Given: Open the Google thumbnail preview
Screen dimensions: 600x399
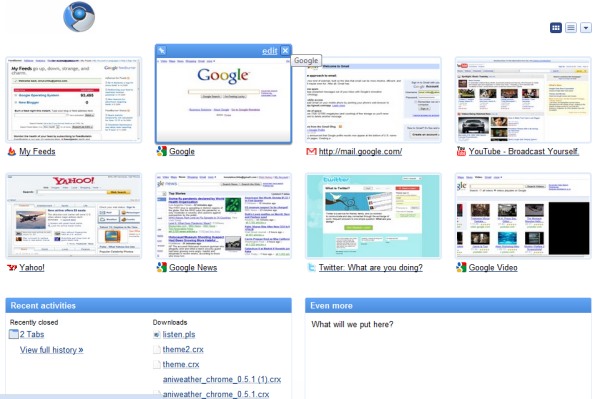Looking at the screenshot, I should (223, 100).
